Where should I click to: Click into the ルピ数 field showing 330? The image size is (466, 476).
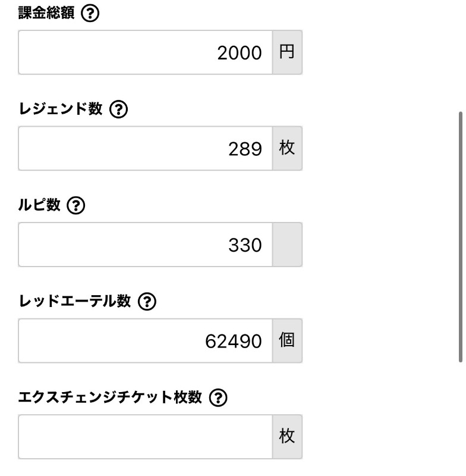(x=146, y=245)
